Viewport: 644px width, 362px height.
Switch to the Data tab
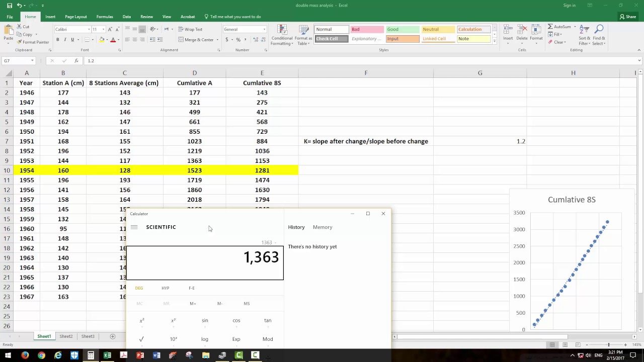click(127, 17)
